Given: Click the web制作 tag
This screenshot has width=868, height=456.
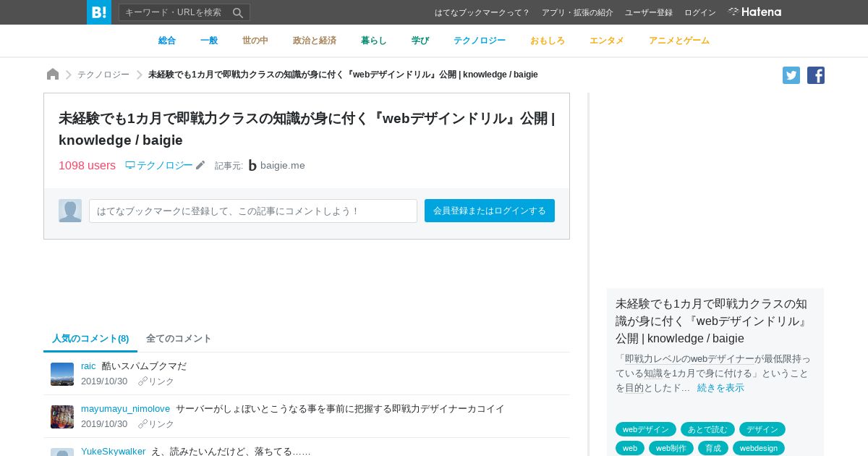Looking at the screenshot, I should 671,448.
